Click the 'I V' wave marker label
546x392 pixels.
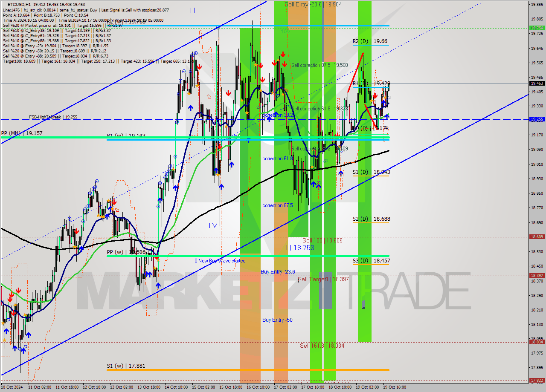pyautogui.click(x=214, y=225)
